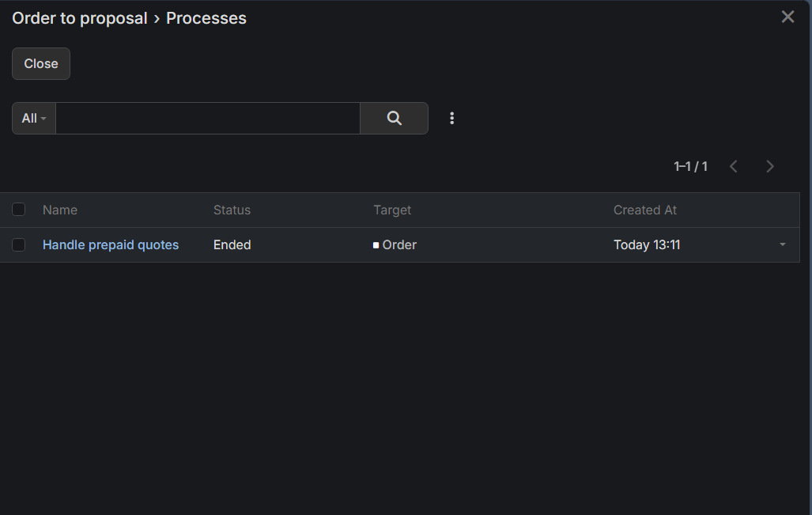Focus the search text field
This screenshot has height=515, width=812.
[x=207, y=118]
